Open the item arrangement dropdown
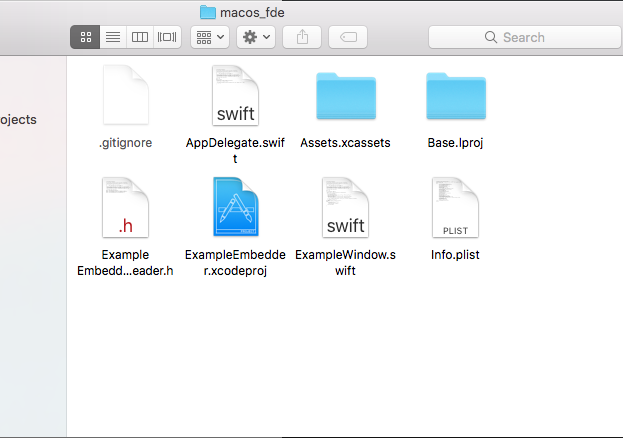Viewport: 623px width, 438px height. click(x=210, y=37)
